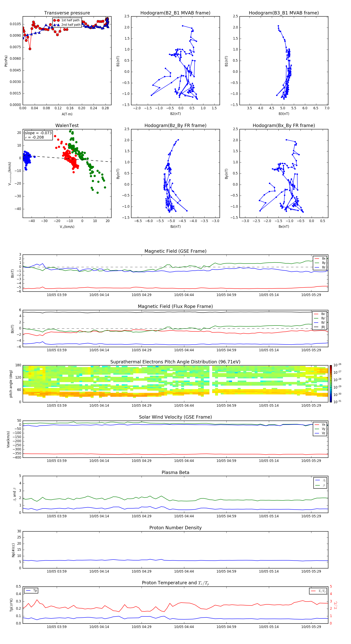Viewport: 351px width, 644px height.
Task: Click the '|B|' legend entry in flux rope plot
Action: pos(320,327)
